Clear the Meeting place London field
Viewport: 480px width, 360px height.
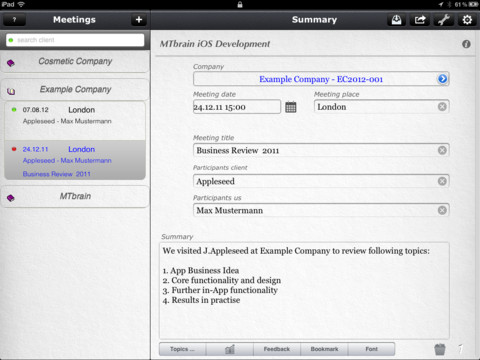coord(442,107)
